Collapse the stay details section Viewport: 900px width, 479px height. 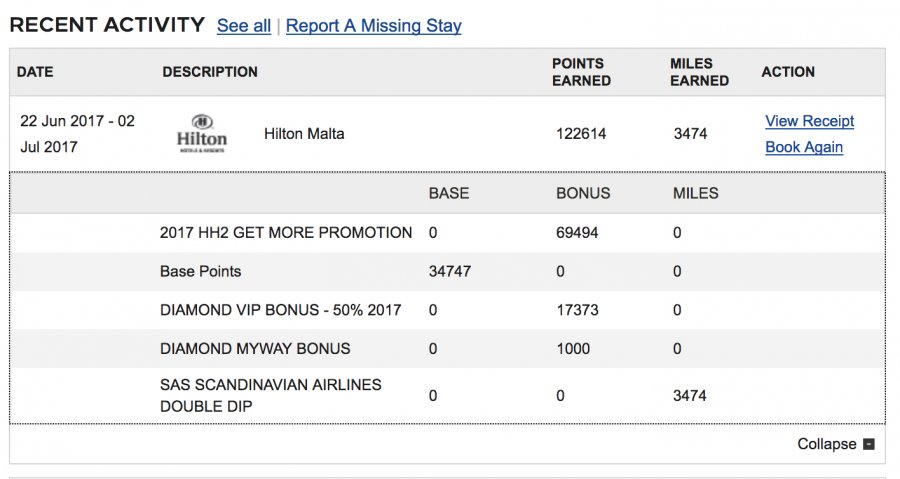coord(827,444)
